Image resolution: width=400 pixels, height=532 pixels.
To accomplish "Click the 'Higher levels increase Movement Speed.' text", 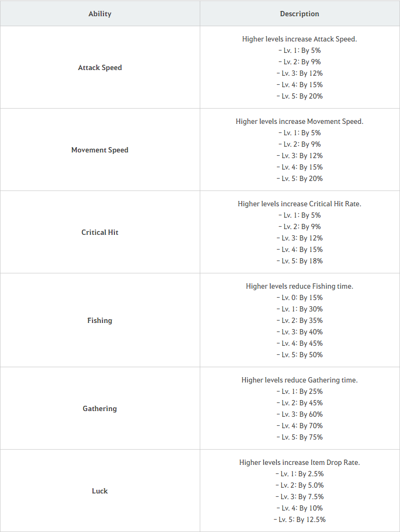I will [x=299, y=121].
